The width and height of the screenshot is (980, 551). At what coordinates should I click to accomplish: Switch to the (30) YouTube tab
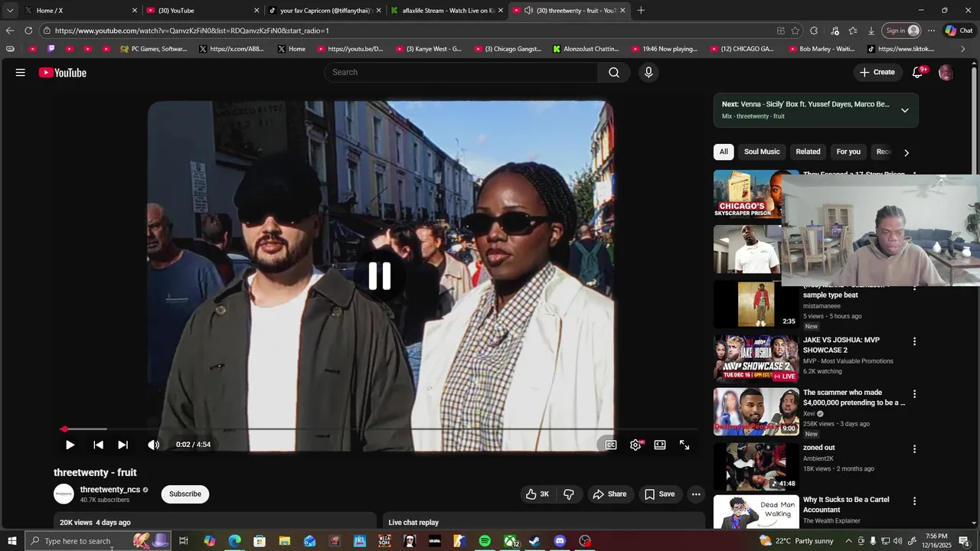click(x=202, y=11)
